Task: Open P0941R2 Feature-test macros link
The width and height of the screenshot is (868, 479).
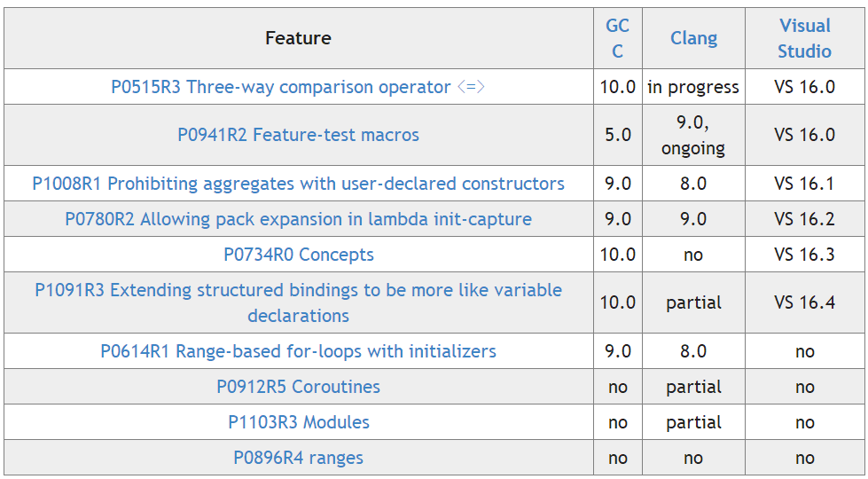Action: 298,135
